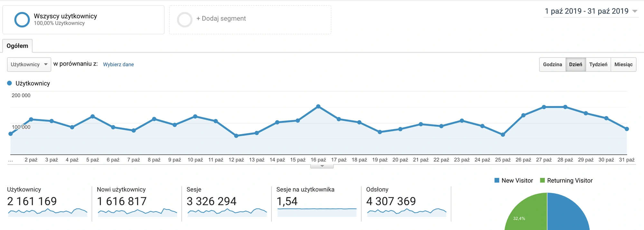Select the Dzień granularity button
Viewport: 644px width, 230px height.
click(x=575, y=64)
